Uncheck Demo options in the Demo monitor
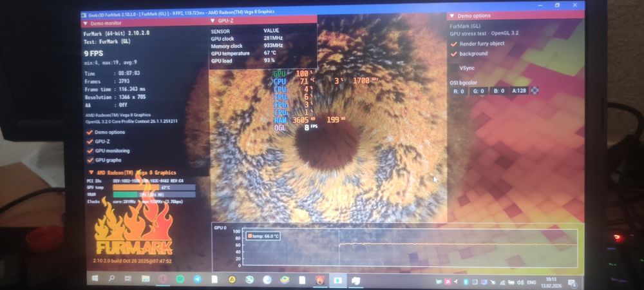The image size is (644, 290). point(90,132)
